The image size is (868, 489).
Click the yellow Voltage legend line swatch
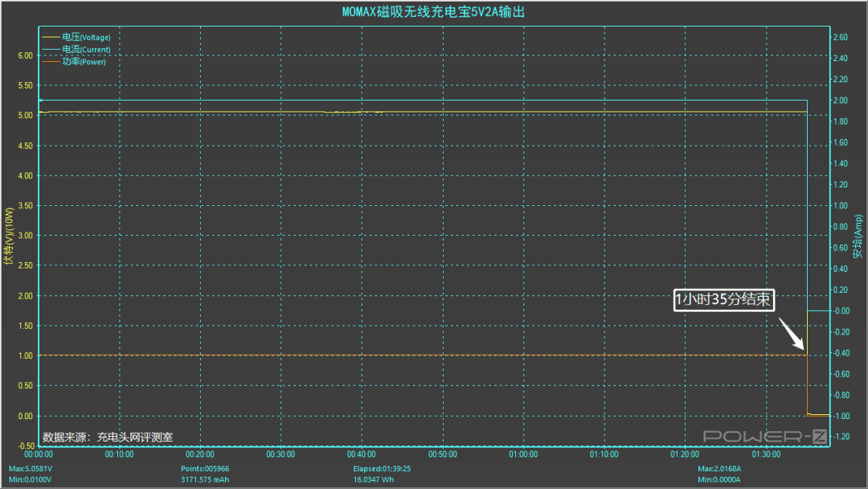[x=51, y=37]
